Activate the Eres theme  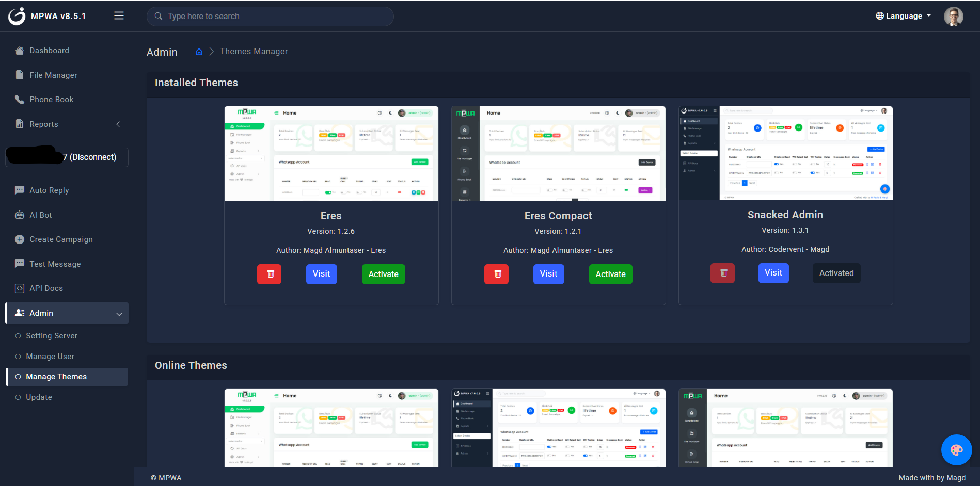click(383, 274)
